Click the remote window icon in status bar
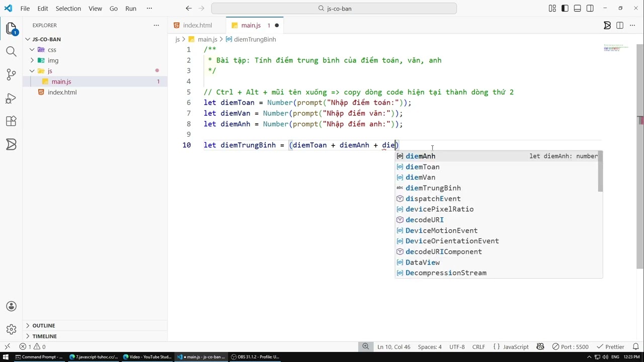Image resolution: width=644 pixels, height=362 pixels. pos(7,346)
